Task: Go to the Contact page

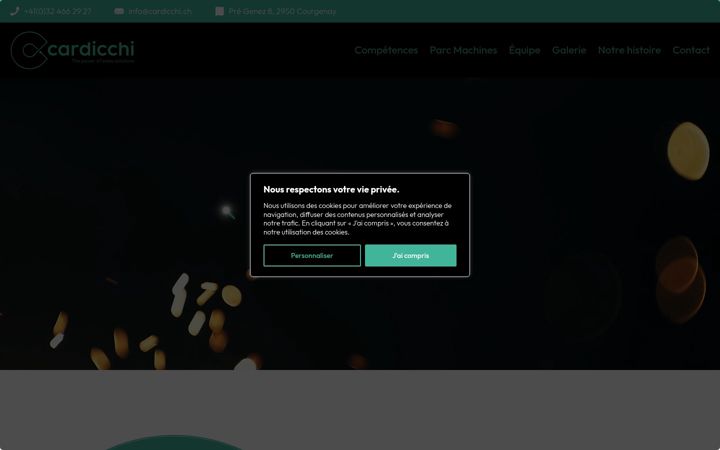Action: point(691,50)
